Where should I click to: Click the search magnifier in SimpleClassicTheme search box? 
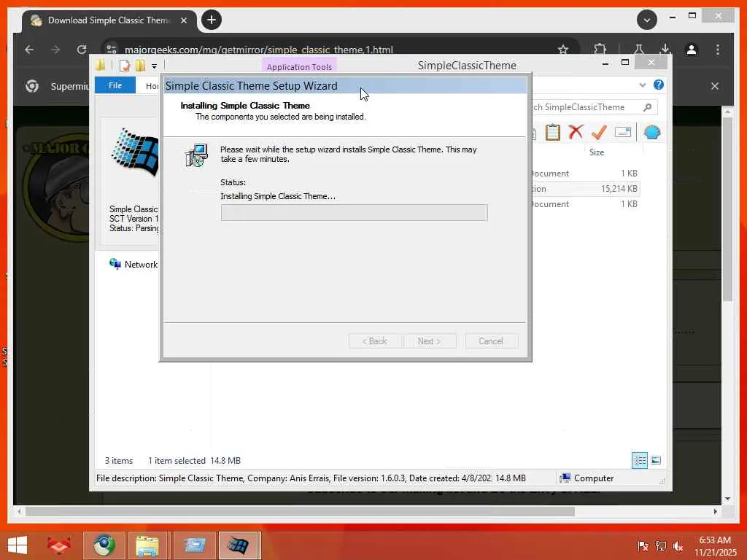click(x=648, y=107)
